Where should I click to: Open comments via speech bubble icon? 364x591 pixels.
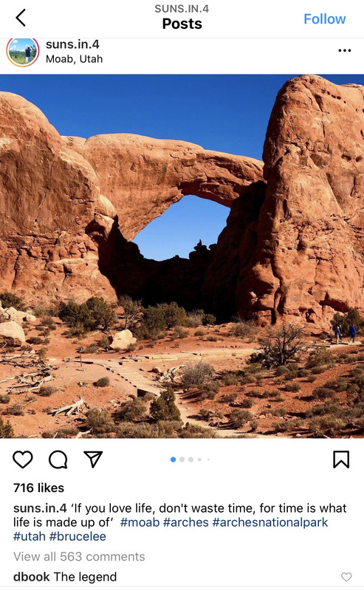coord(58,460)
